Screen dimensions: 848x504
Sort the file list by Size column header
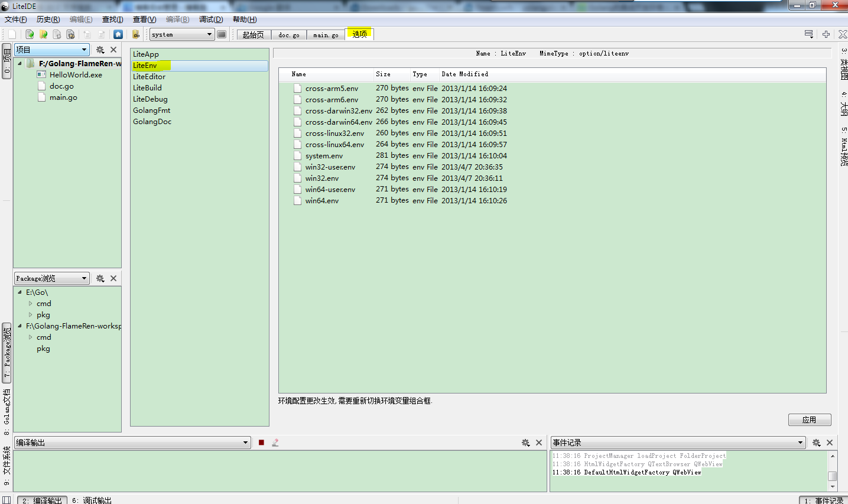(x=392, y=74)
